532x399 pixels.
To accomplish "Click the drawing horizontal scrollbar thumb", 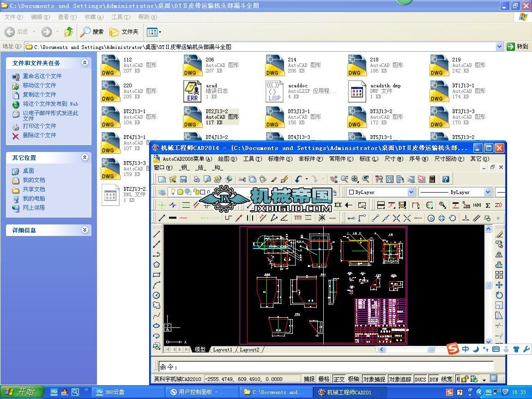I will (x=431, y=350).
